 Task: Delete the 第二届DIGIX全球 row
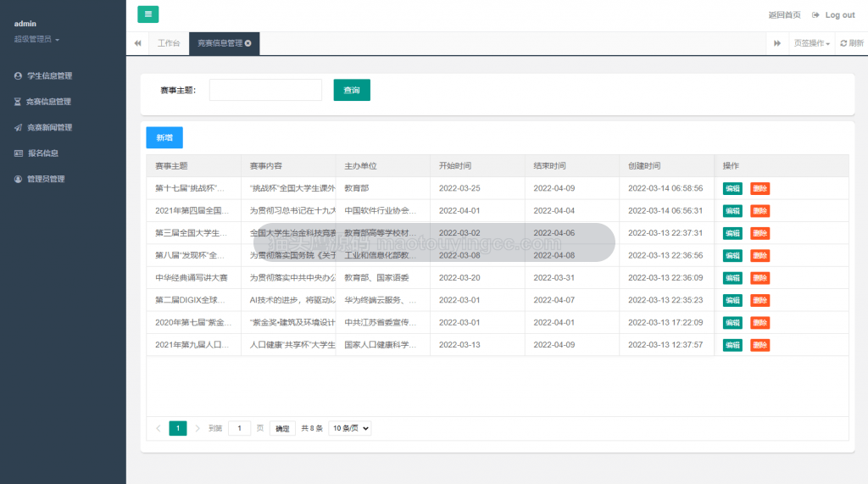coord(760,300)
